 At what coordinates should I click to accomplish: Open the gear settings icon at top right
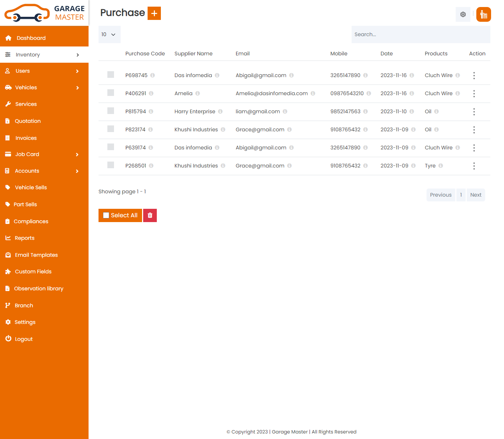pos(463,15)
